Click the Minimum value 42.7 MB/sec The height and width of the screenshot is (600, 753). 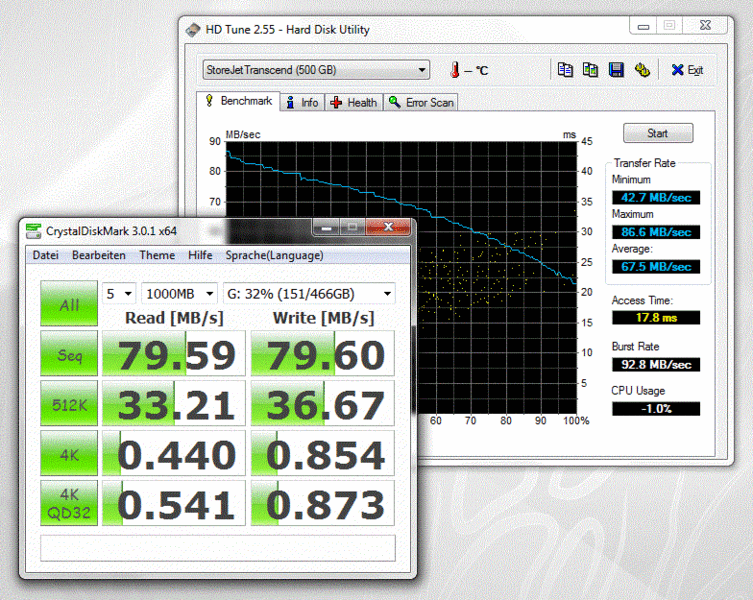click(656, 197)
